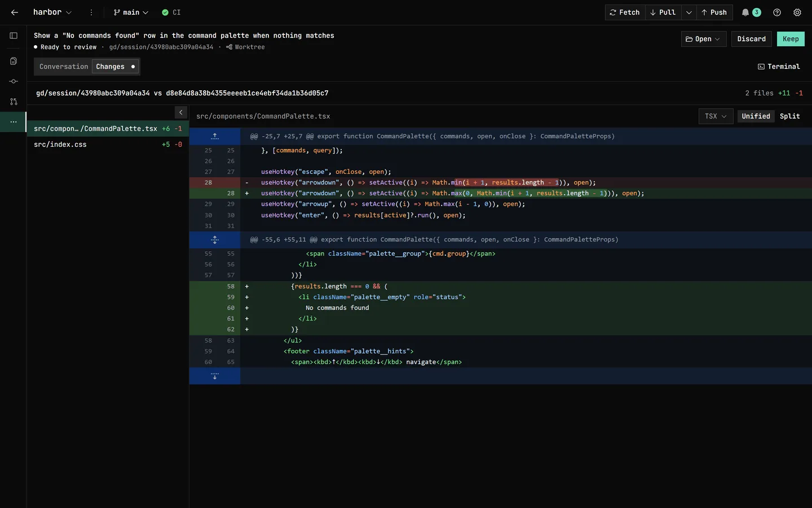Open the main branch selector
812x508 pixels.
tap(131, 12)
